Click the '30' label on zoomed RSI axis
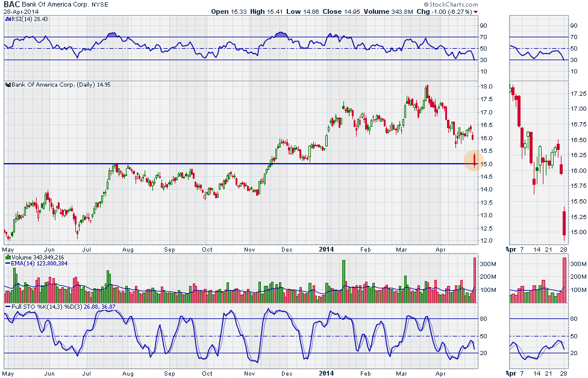This screenshot has width=588, height=378. point(574,60)
